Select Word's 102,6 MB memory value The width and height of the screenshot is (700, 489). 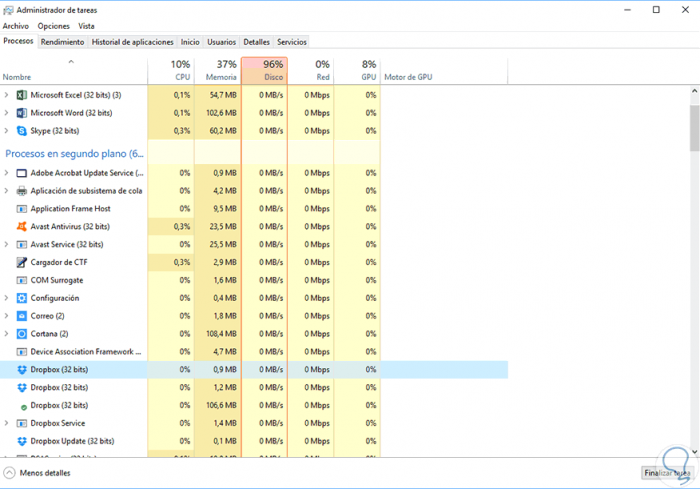click(221, 113)
